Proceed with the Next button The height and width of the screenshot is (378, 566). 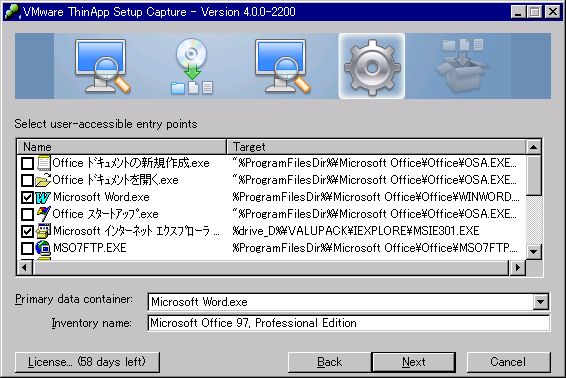(414, 362)
